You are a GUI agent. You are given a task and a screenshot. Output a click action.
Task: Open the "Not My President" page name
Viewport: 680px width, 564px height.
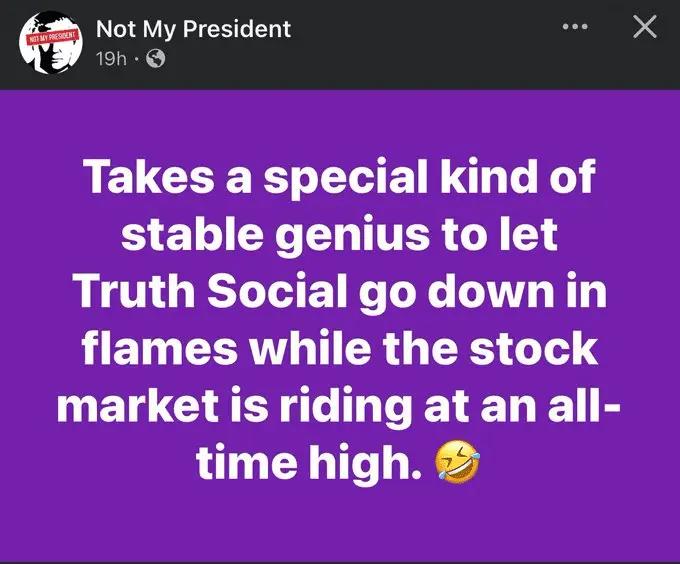193,29
